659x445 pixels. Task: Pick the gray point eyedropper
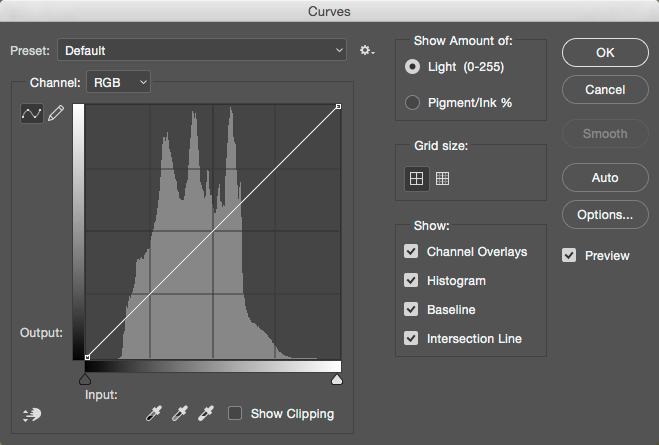[x=179, y=413]
